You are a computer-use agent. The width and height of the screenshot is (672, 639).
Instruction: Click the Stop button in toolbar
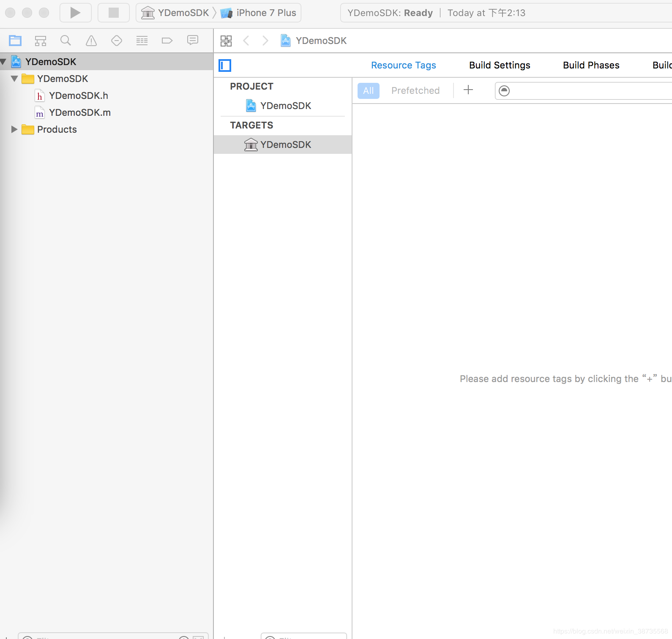pos(114,13)
